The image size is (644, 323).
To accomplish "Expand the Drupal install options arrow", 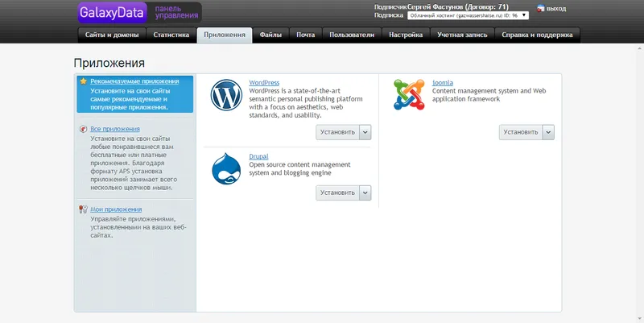I will tap(365, 193).
